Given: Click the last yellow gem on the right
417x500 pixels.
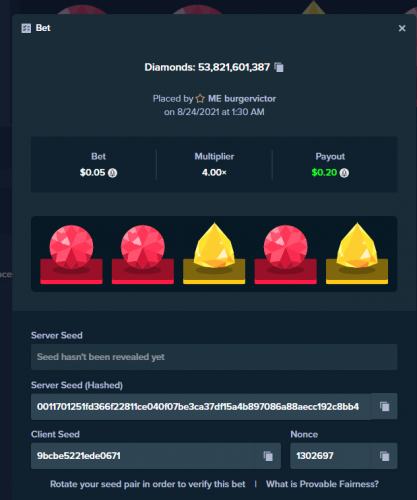Looking at the screenshot, I should (357, 246).
